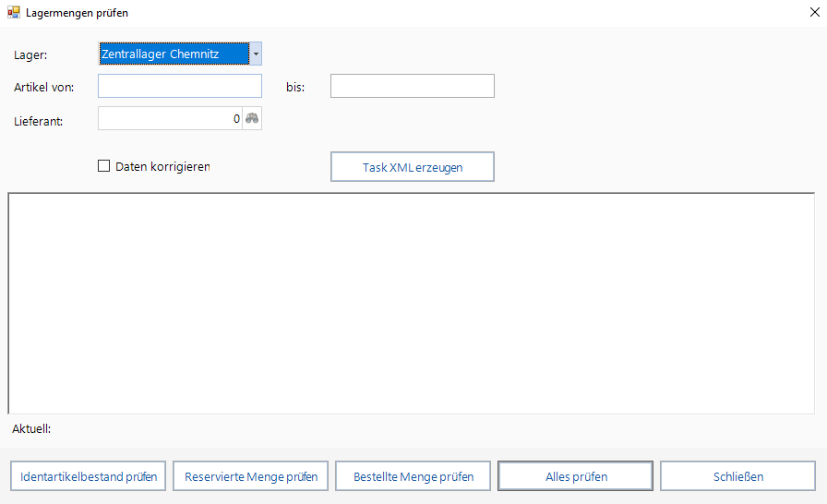Click the application icon in title bar
The image size is (827, 504).
[x=13, y=13]
